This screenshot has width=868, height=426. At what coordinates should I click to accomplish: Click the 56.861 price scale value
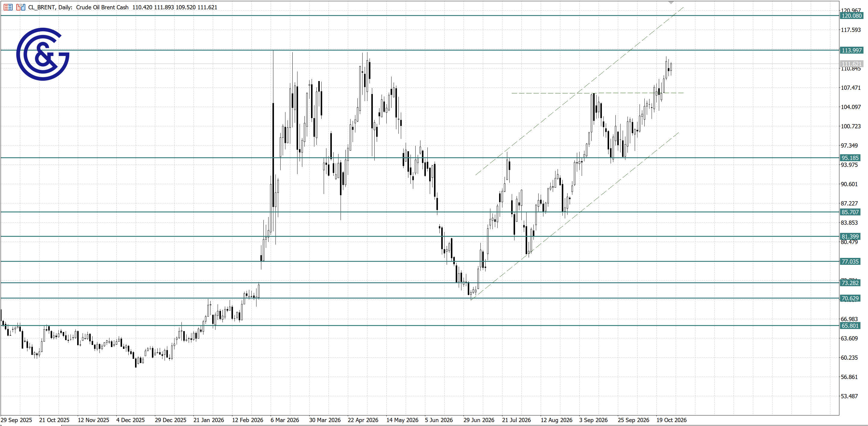click(x=850, y=377)
